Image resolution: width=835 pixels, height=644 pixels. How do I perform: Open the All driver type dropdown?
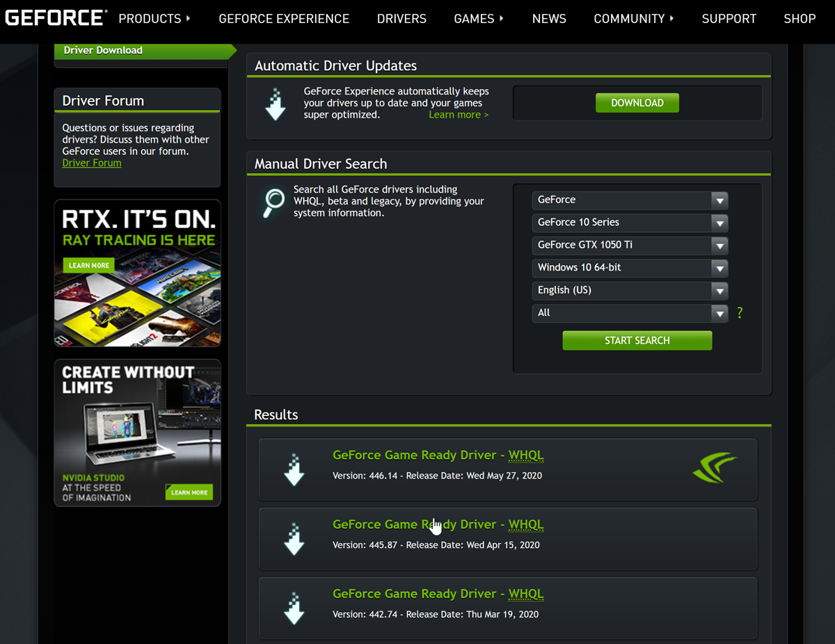(630, 313)
